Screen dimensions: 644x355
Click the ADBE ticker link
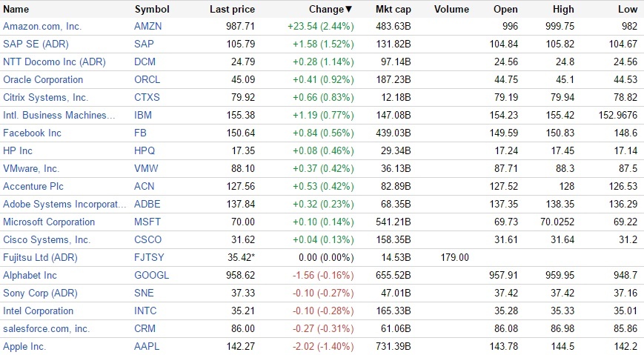point(147,205)
